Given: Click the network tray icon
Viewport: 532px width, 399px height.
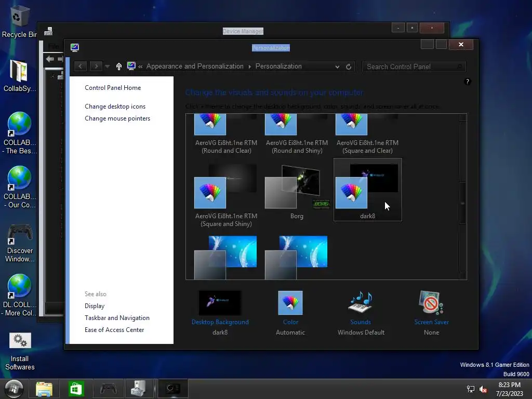Looking at the screenshot, I should coord(471,389).
